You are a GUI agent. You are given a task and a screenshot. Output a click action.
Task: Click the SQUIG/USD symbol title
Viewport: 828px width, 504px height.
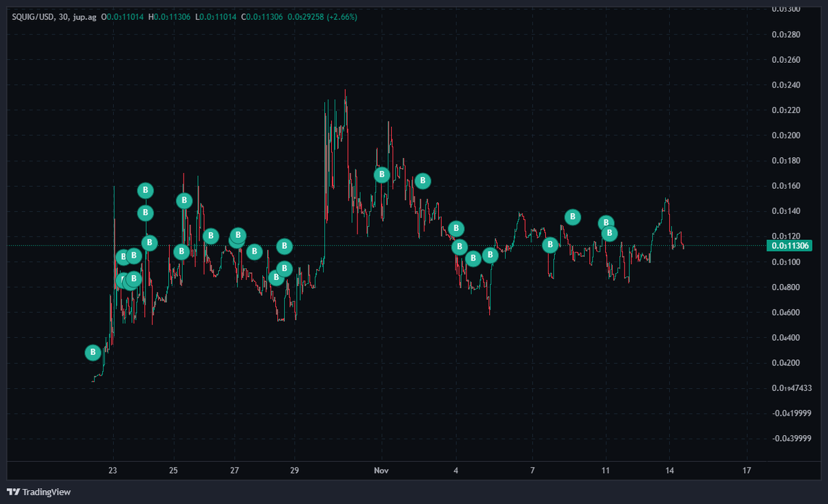pos(34,17)
